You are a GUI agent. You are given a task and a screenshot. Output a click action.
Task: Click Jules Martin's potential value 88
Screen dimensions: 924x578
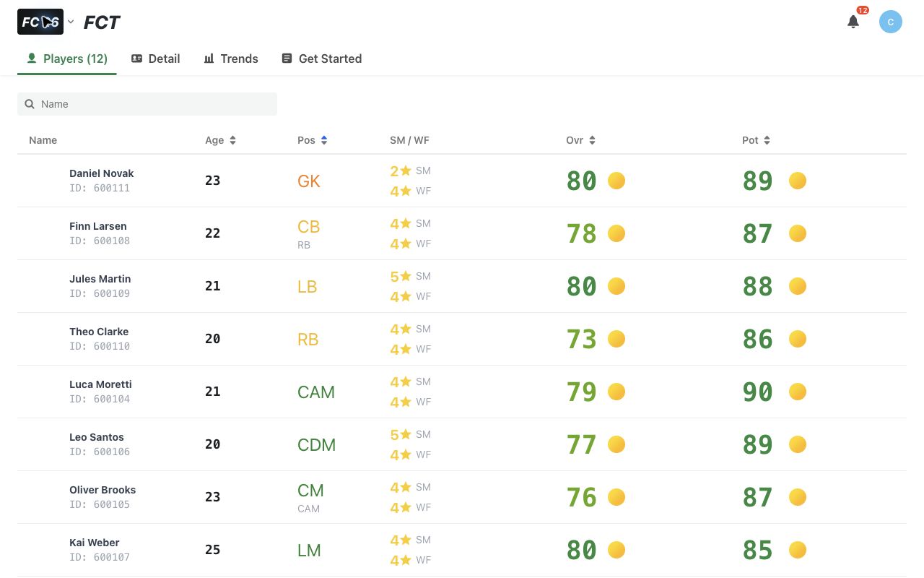point(758,286)
